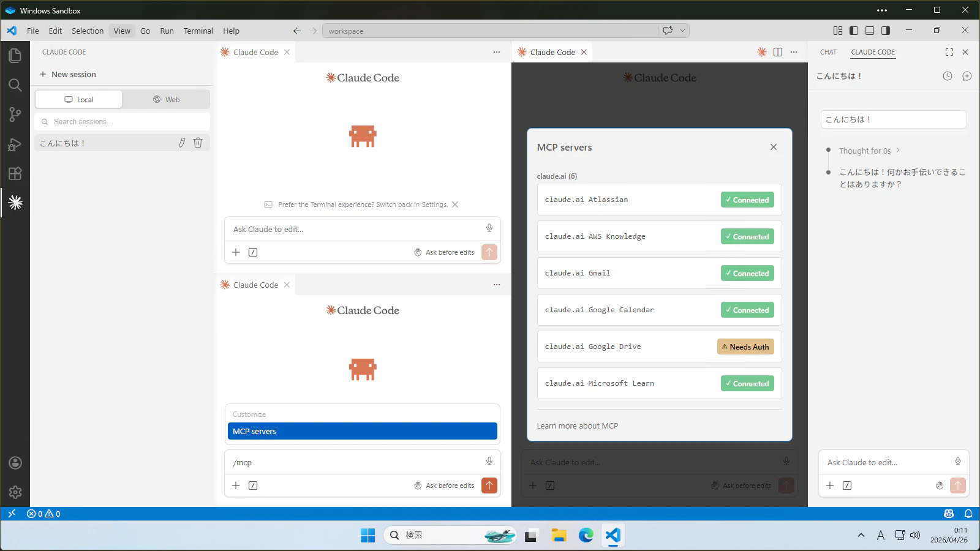Screen dimensions: 980x551
Task: Toggle the bottom panel visibility
Action: tap(870, 31)
